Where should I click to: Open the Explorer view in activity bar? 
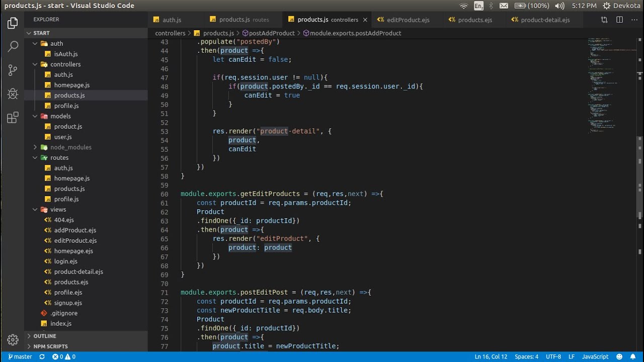[13, 23]
